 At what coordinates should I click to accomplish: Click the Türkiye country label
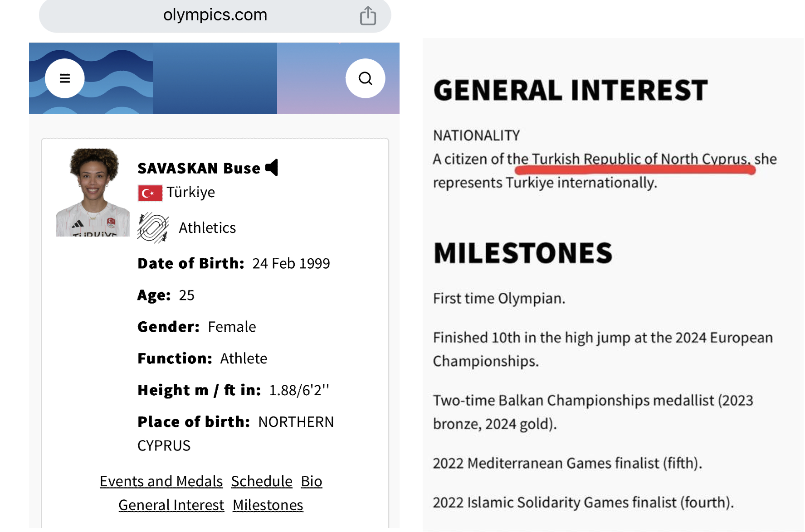pyautogui.click(x=190, y=192)
